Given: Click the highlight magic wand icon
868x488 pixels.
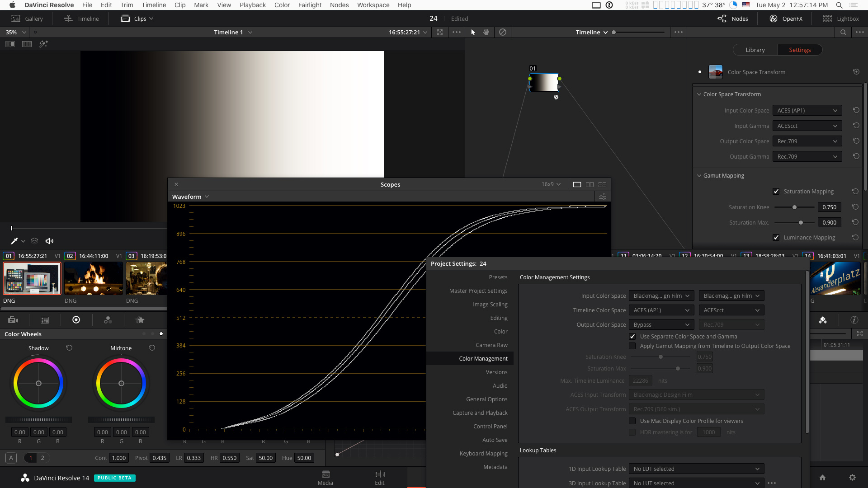Looking at the screenshot, I should click(43, 44).
